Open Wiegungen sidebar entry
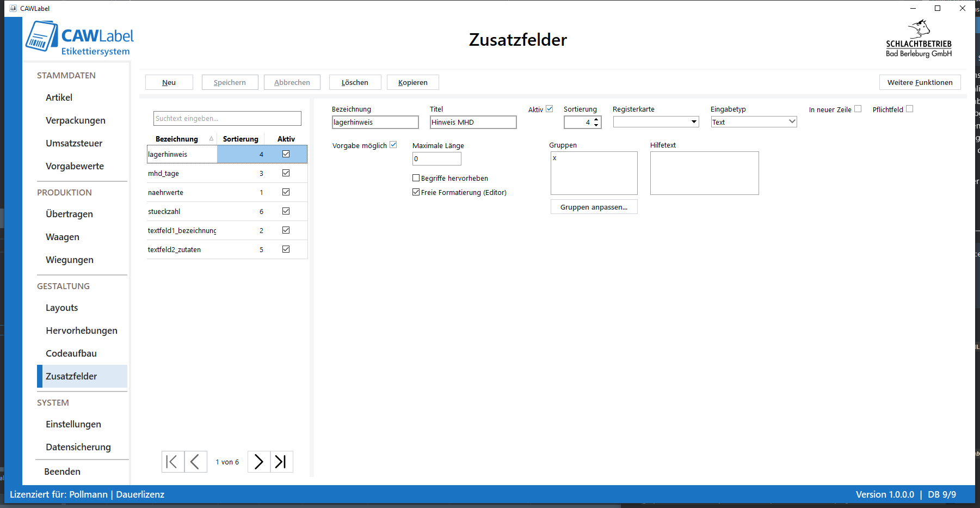The height and width of the screenshot is (508, 980). (70, 260)
